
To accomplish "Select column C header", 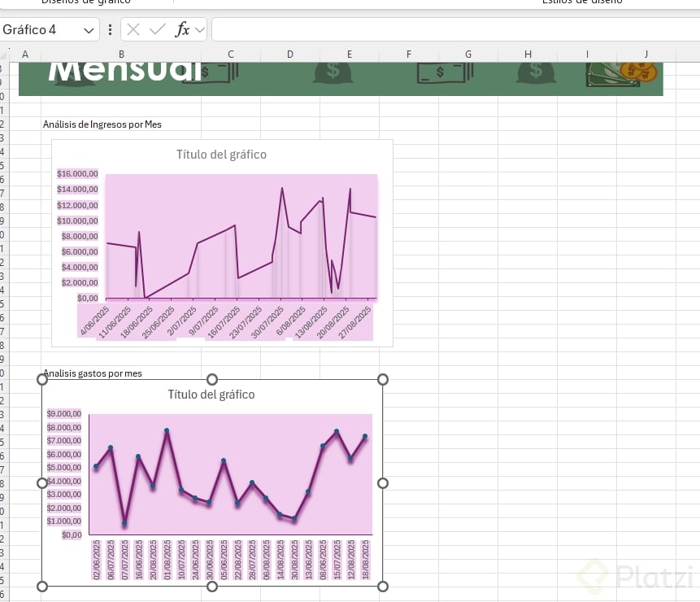I will [x=231, y=54].
